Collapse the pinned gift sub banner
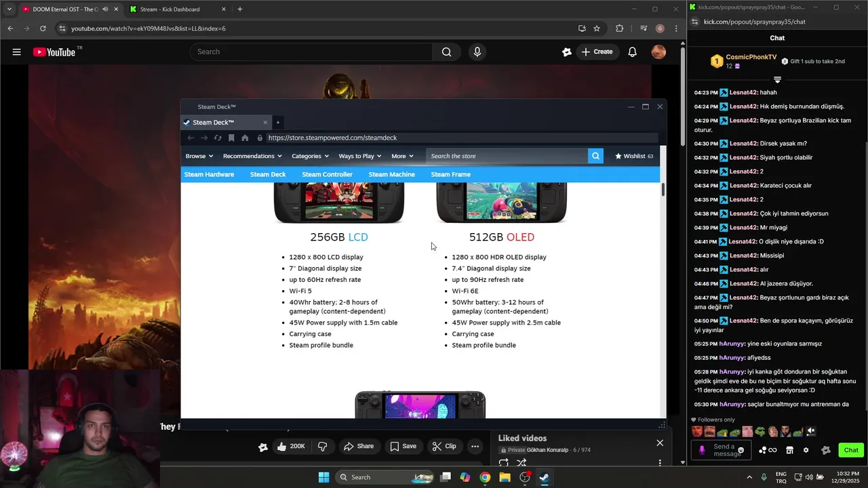 click(777, 79)
